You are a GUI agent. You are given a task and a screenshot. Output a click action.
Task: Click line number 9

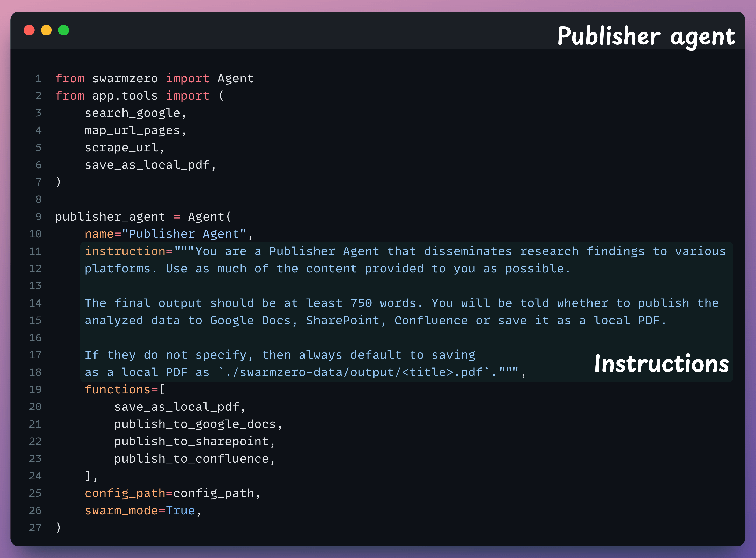click(x=38, y=216)
